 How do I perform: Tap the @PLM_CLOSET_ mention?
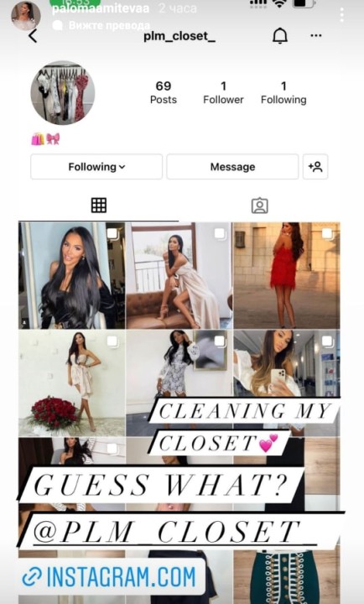click(174, 533)
